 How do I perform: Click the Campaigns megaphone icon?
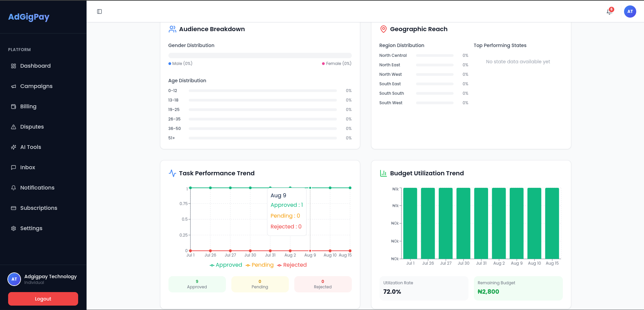pyautogui.click(x=14, y=86)
